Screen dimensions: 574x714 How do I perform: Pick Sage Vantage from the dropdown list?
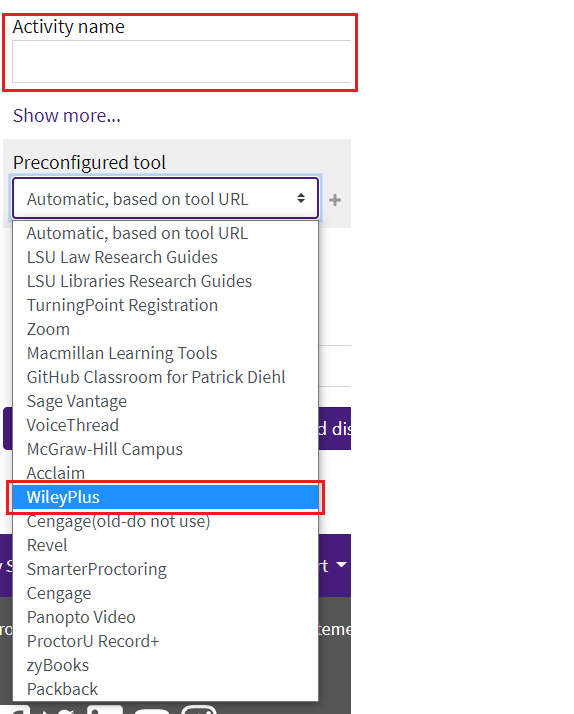coord(165,401)
